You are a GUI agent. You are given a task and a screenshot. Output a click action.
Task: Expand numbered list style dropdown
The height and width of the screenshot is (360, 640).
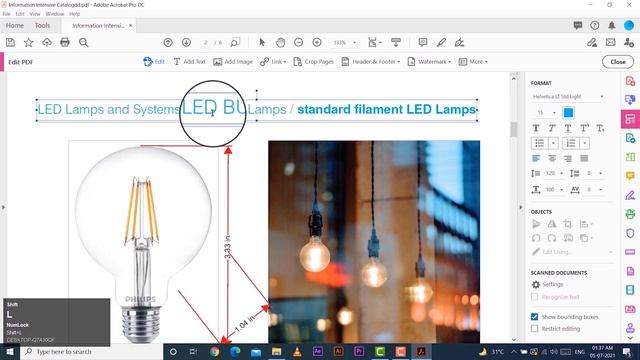584,143
